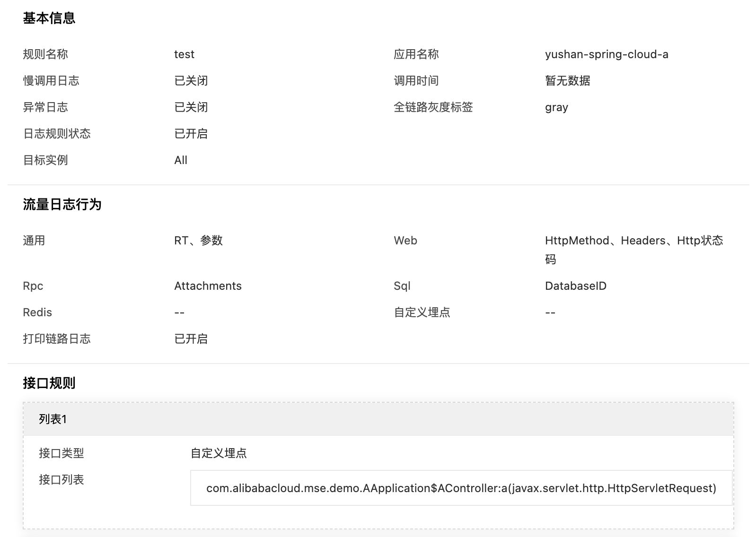756x537 pixels.
Task: Click the Rpc value Attachments
Action: 208,286
